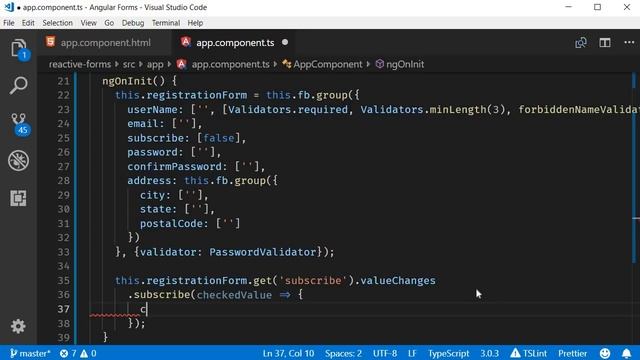The height and width of the screenshot is (360, 640).
Task: Switch to the app.component.html tab
Action: [105, 42]
